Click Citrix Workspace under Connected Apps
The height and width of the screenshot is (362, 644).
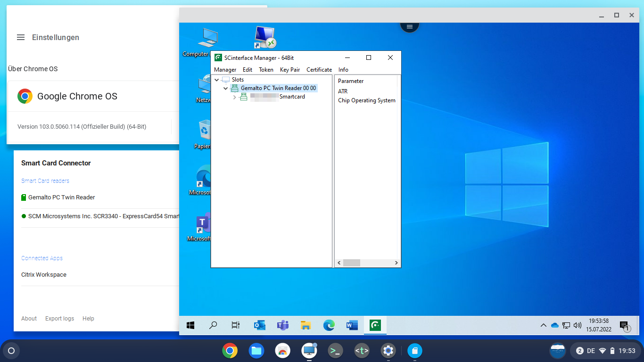pyautogui.click(x=44, y=275)
